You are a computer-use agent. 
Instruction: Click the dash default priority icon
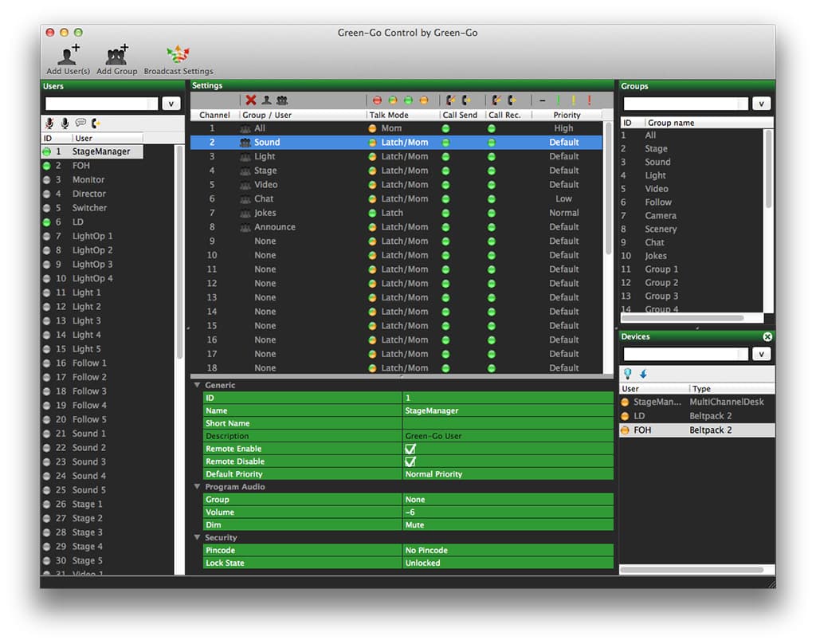pos(543,100)
